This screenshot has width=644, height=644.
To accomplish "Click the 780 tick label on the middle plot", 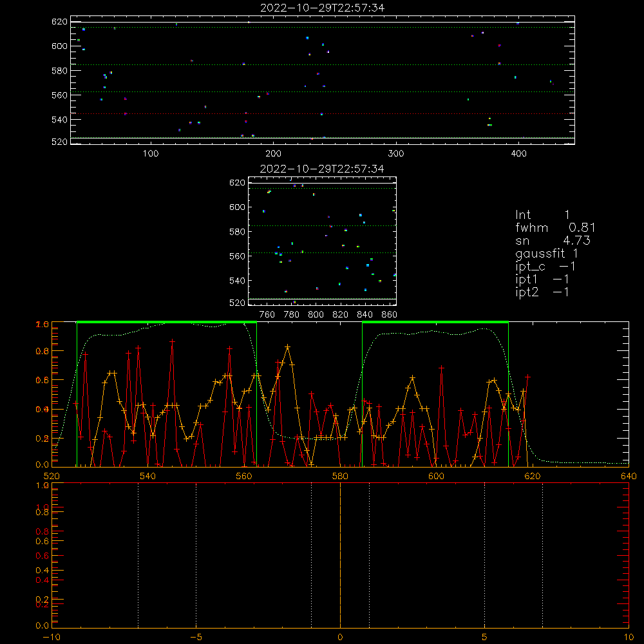I will click(292, 315).
